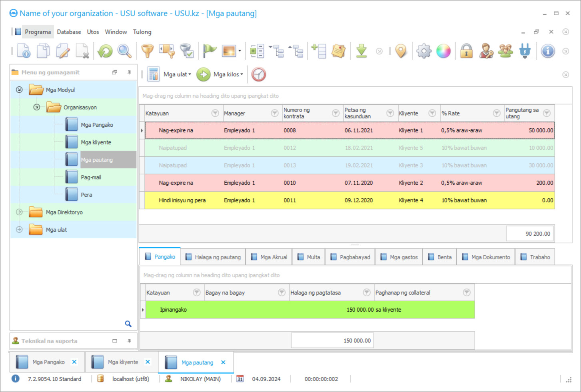
Task: Open filter dropdown of Kliyente column
Action: pos(432,113)
